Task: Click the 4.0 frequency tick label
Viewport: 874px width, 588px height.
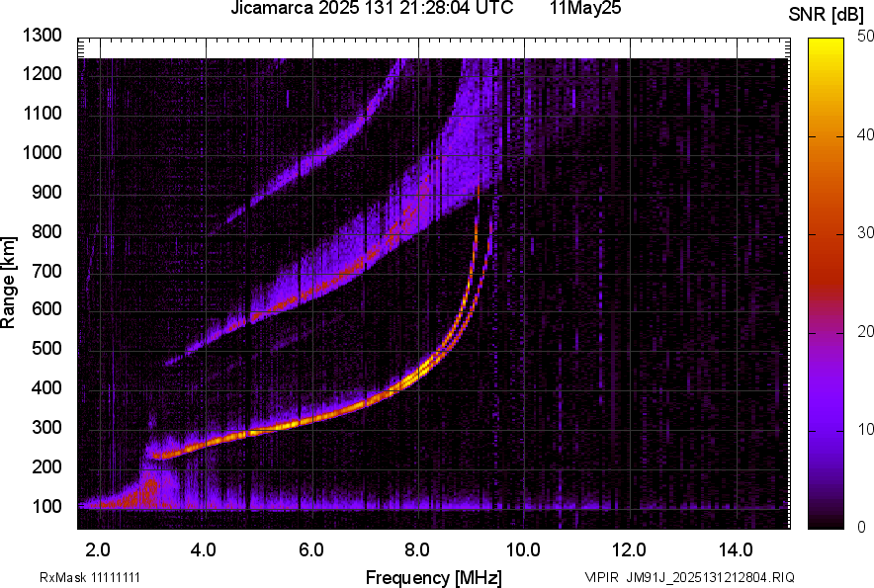Action: pos(204,550)
